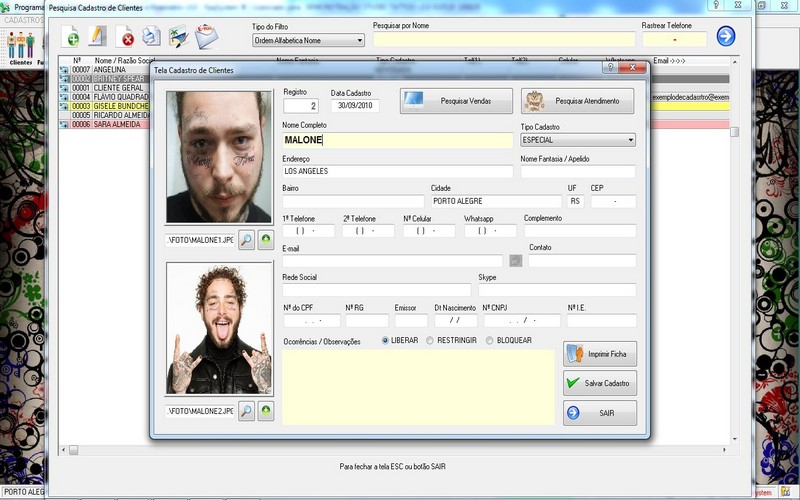
Task: Click Imprimir Ficha button
Action: coord(600,354)
